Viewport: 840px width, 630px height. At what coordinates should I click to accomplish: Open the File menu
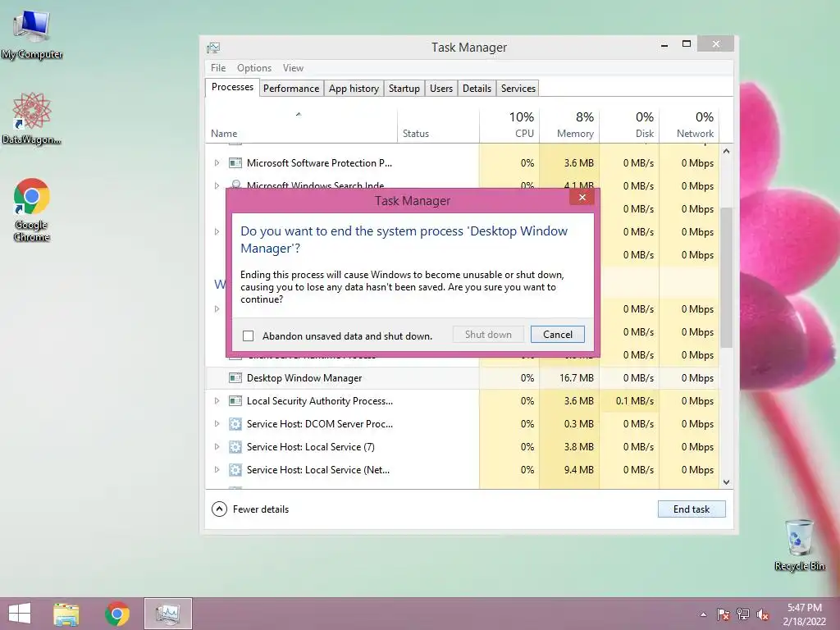(218, 68)
